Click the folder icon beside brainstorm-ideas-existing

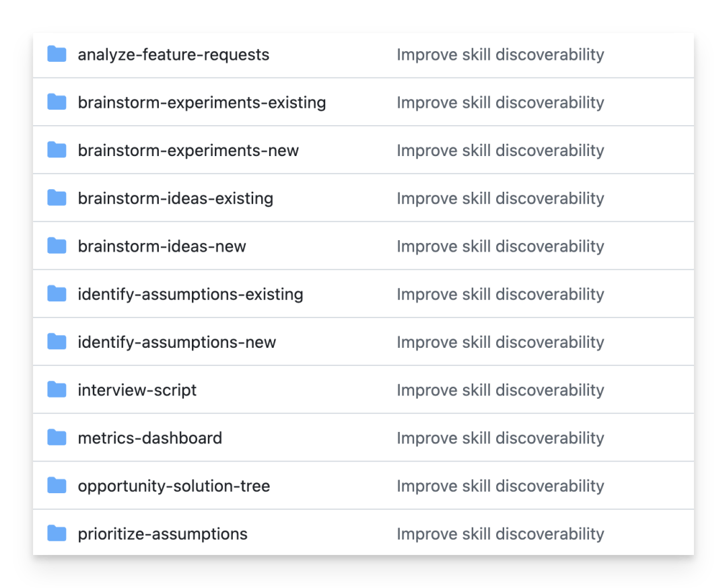click(57, 198)
